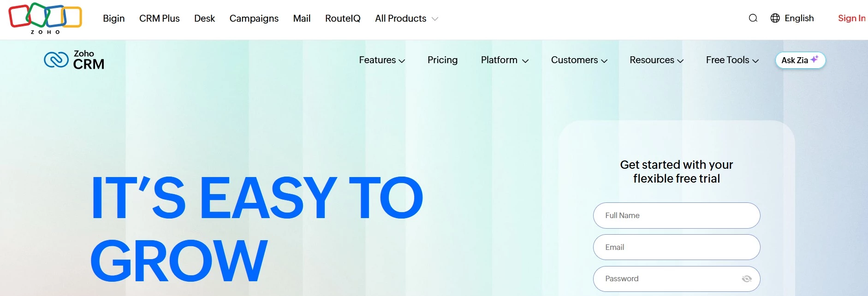Open the Campaigns product link
Viewport: 868px width, 296px height.
(254, 18)
